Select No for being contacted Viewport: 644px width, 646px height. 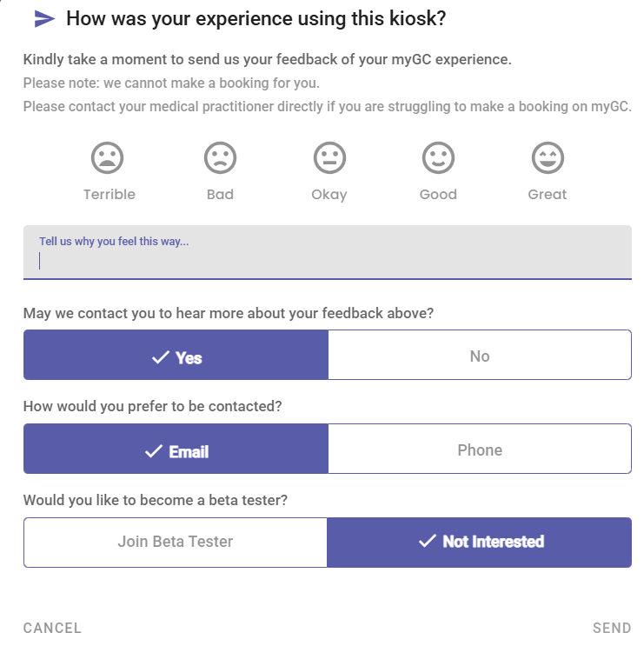pyautogui.click(x=480, y=356)
